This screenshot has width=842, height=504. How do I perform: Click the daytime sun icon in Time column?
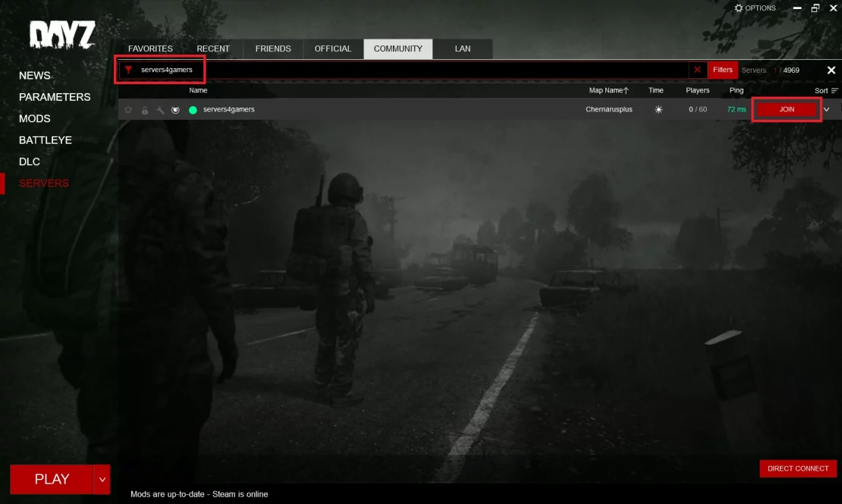point(658,109)
